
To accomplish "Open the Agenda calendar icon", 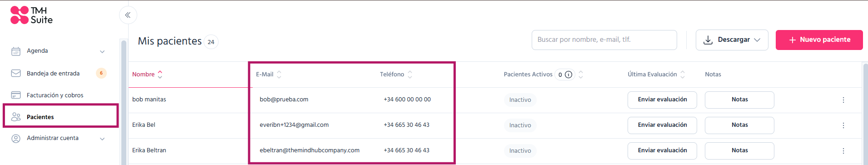I will [16, 51].
